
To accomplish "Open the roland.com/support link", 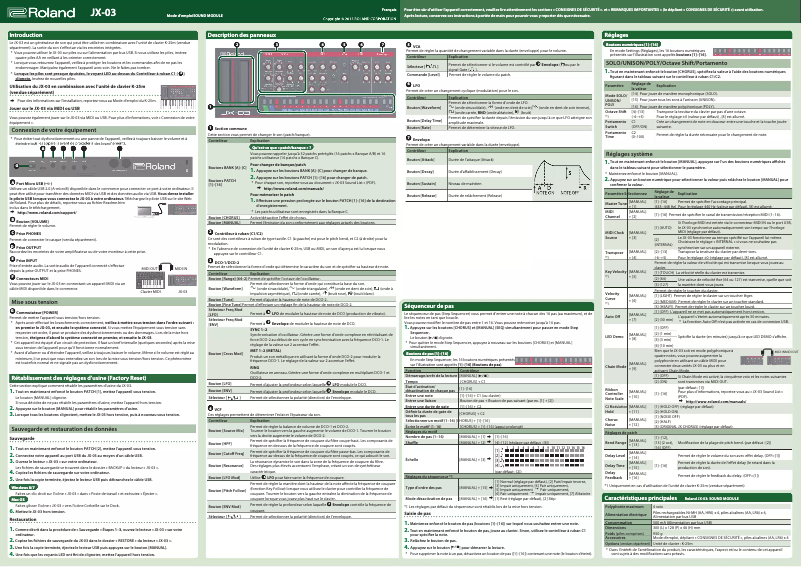I will (x=46, y=212).
